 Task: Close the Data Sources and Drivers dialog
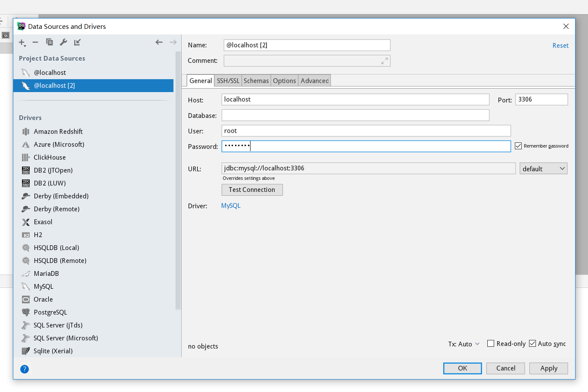click(566, 26)
